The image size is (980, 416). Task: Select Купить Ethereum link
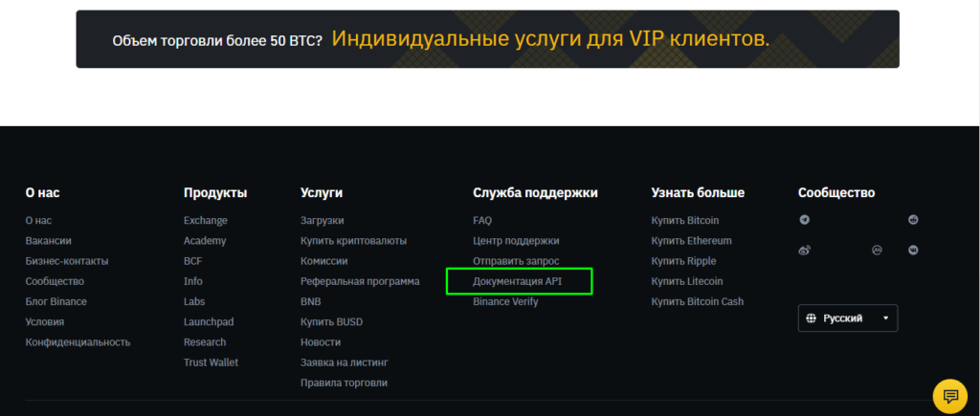[691, 240]
